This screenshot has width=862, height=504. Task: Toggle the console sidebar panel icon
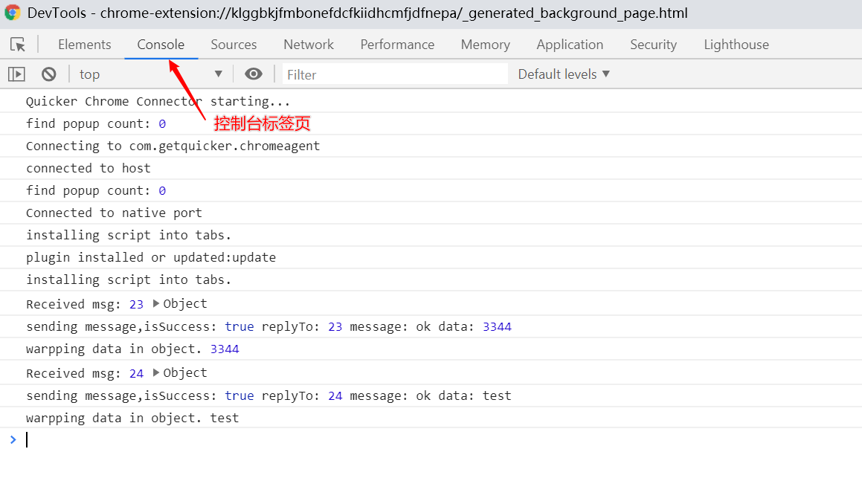[16, 74]
